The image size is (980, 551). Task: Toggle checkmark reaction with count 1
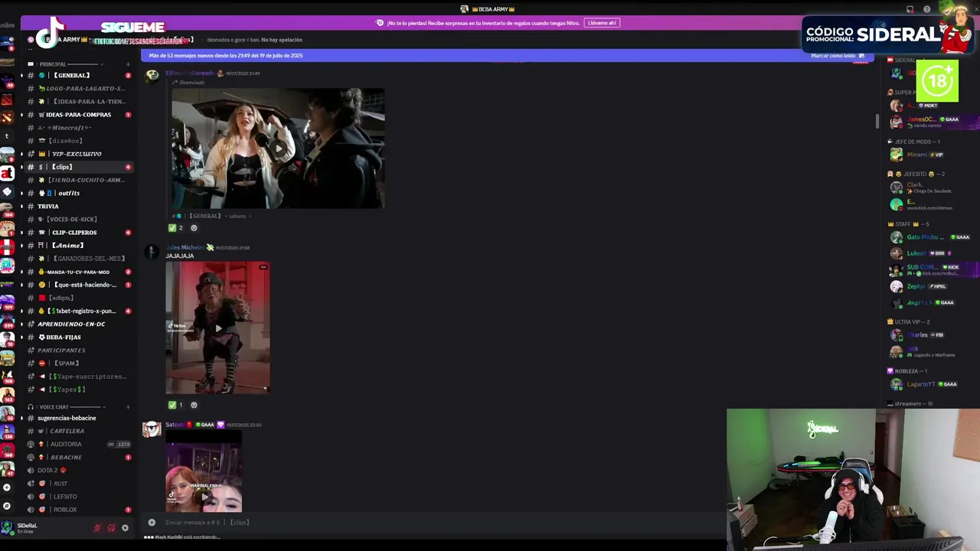click(176, 405)
